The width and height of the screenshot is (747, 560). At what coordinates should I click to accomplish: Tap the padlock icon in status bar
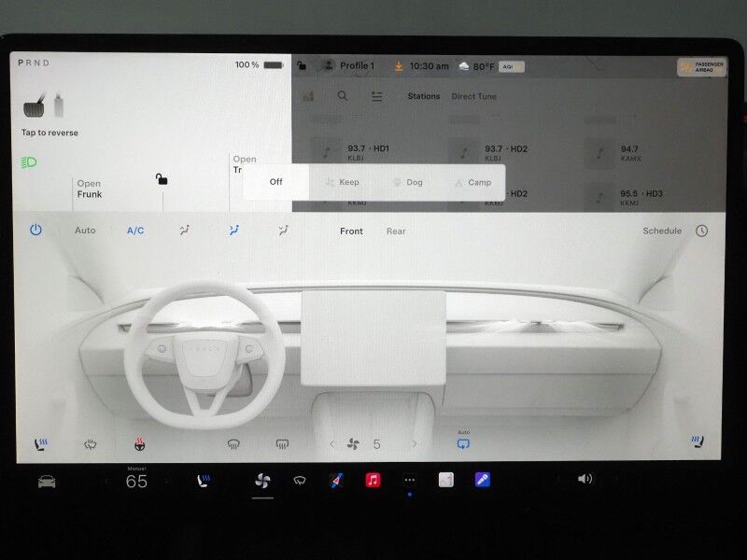302,65
